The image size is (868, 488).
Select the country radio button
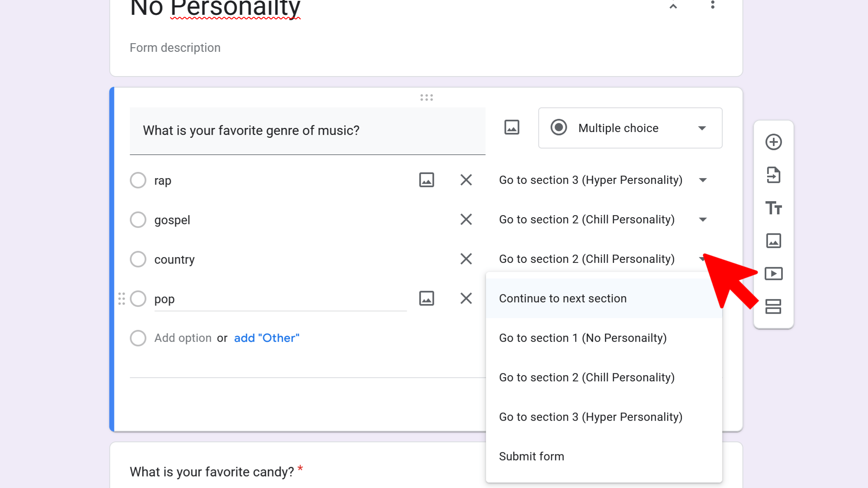[x=138, y=259]
